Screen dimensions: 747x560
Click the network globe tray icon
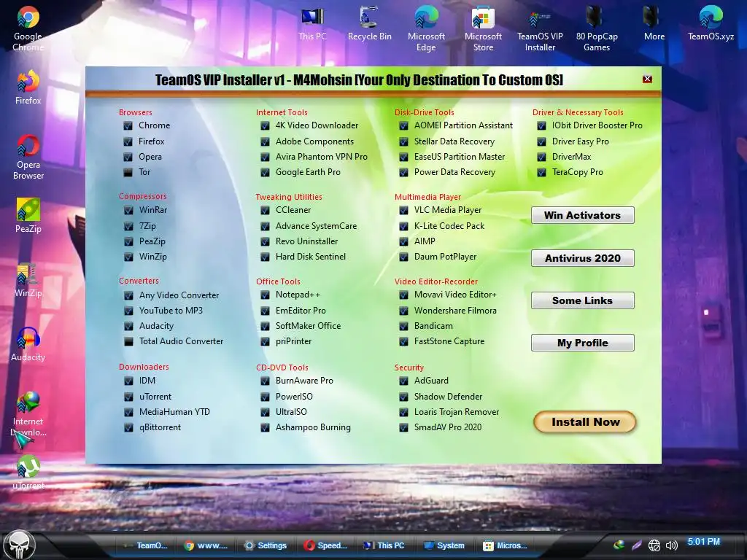(654, 545)
